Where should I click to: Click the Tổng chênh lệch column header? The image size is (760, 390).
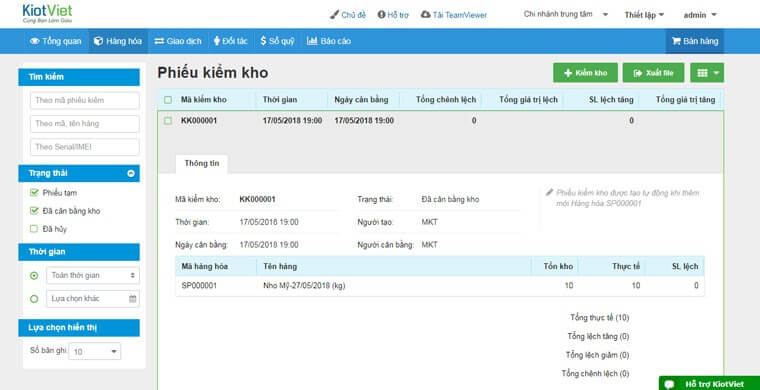(x=446, y=100)
